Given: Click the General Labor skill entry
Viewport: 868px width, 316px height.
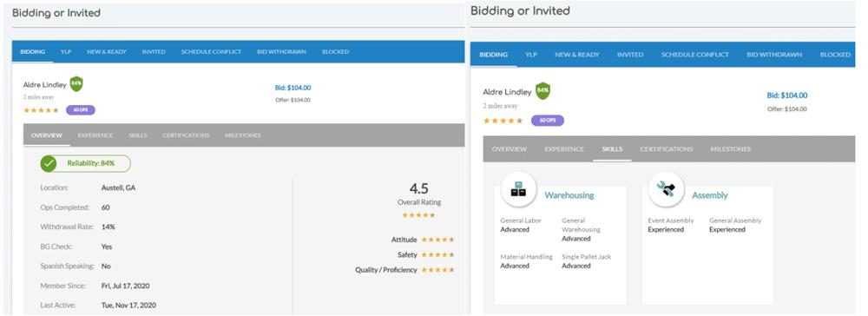Looking at the screenshot, I should (521, 225).
